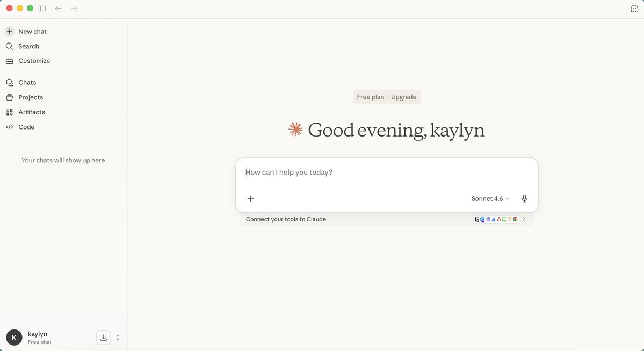The image size is (644, 351).
Task: Go forward using the right arrow
Action: coord(74,9)
